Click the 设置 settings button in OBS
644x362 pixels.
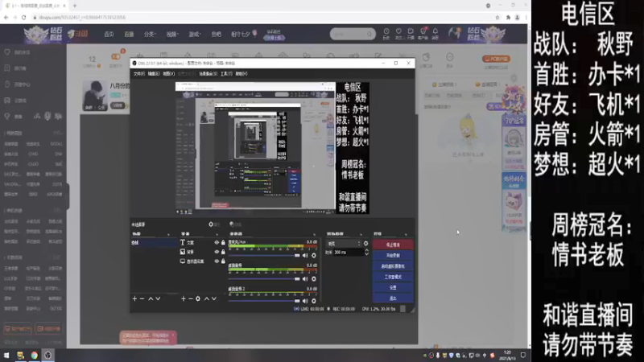(393, 287)
